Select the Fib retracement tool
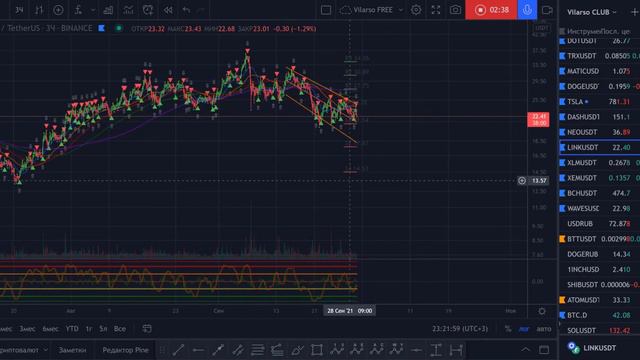The image size is (640, 360). (258, 350)
